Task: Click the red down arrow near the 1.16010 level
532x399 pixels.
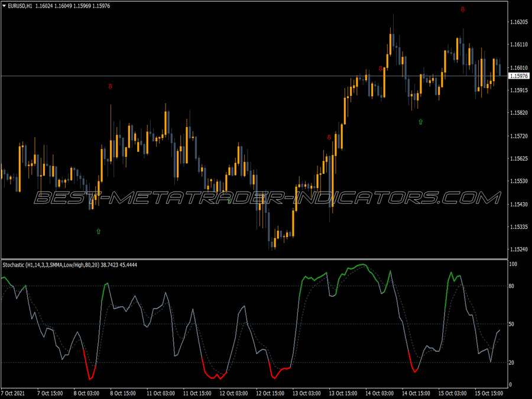Action: [381, 69]
